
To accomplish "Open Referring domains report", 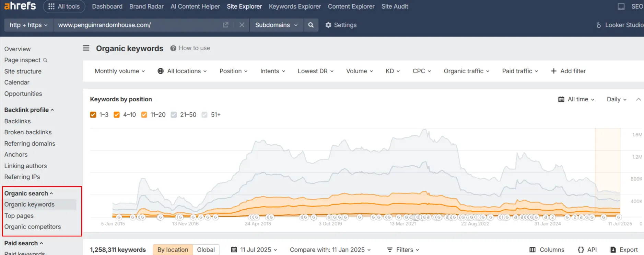I will 30,144.
